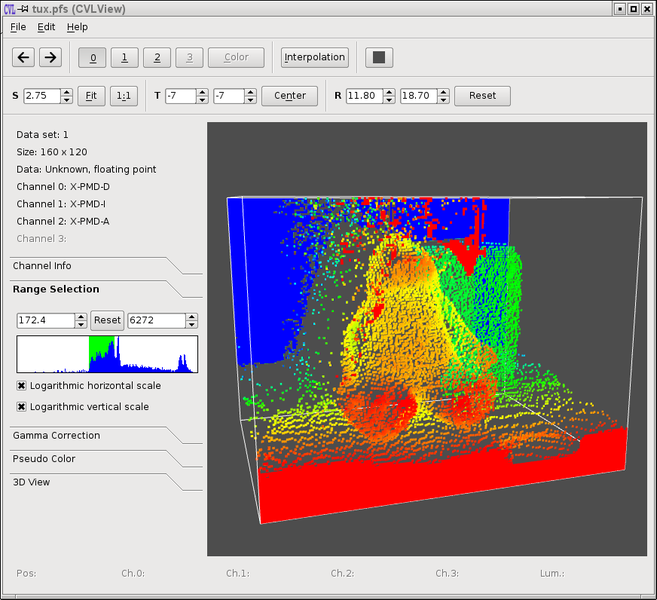Decrease the scale S value with down arrow
657x600 pixels.
tap(67, 100)
